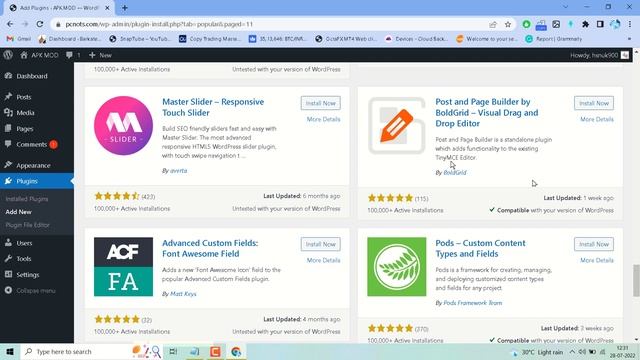This screenshot has height=360, width=640.
Task: Open Advanced Custom Fields: Font Awesome Field title
Action: [210, 248]
